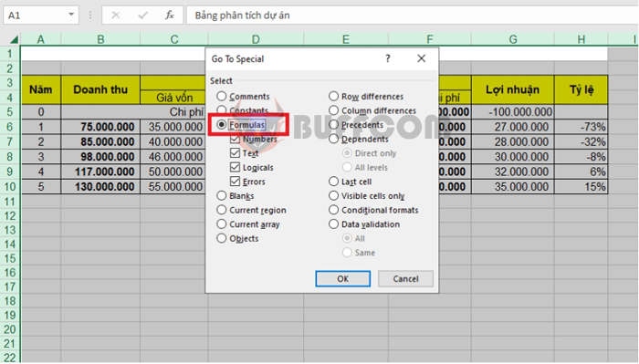
Task: Select row 5 header
Action: (x=10, y=112)
